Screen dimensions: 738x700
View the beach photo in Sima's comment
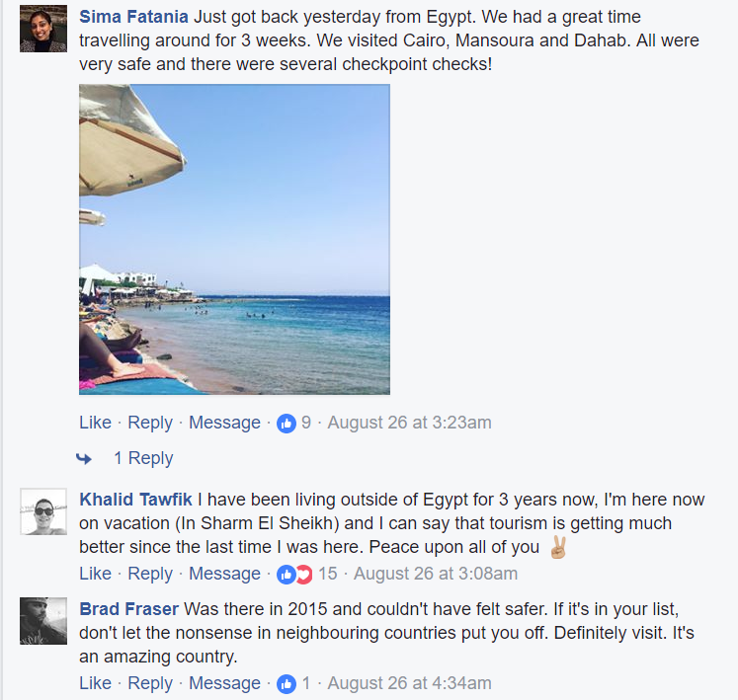tap(234, 239)
